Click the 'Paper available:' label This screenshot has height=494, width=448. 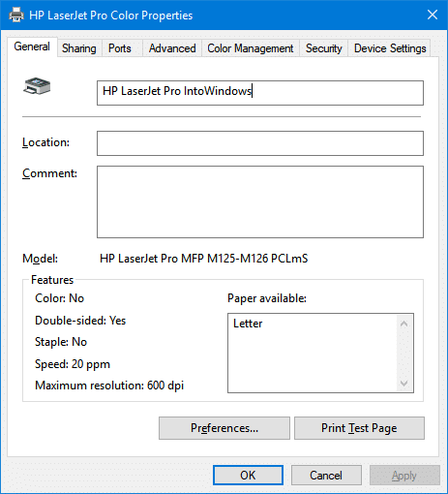pos(267,298)
